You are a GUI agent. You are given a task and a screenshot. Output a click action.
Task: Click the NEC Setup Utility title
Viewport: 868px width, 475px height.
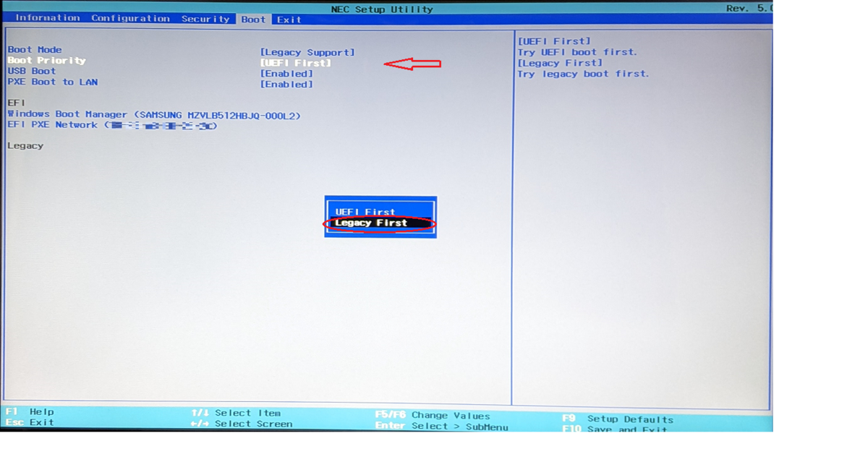click(x=381, y=9)
